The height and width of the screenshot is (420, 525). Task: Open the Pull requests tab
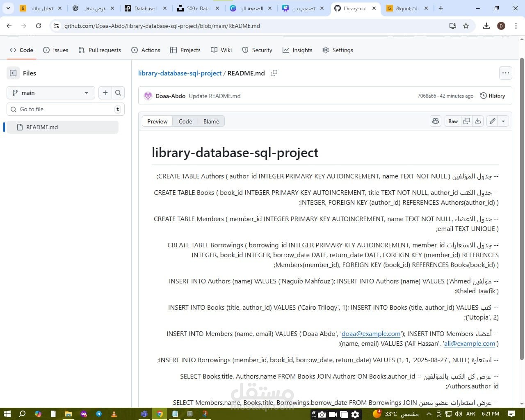(100, 50)
